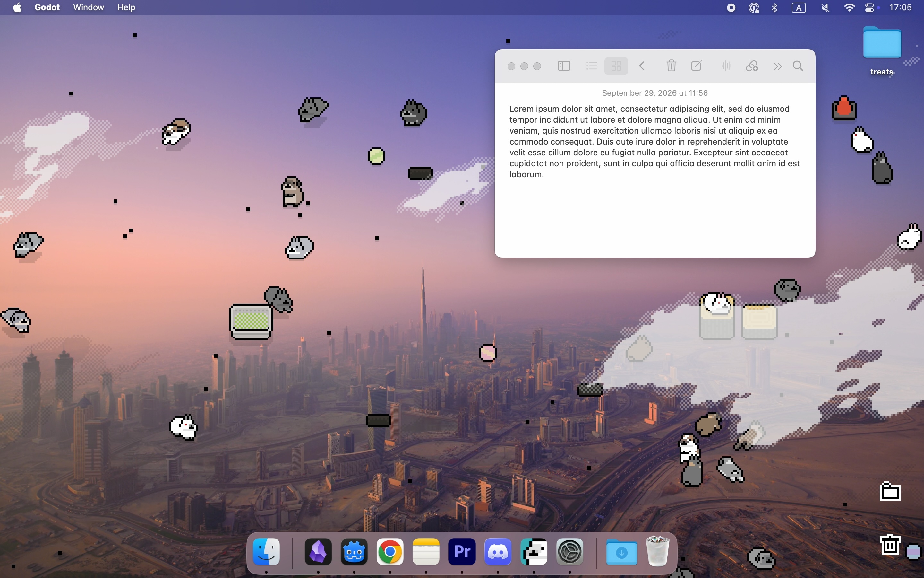Open Wi-Fi status menu
Image resolution: width=924 pixels, height=578 pixels.
[x=849, y=8]
